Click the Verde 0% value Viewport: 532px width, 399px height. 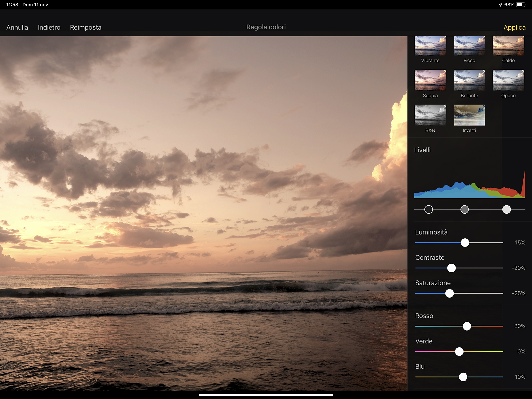point(521,352)
